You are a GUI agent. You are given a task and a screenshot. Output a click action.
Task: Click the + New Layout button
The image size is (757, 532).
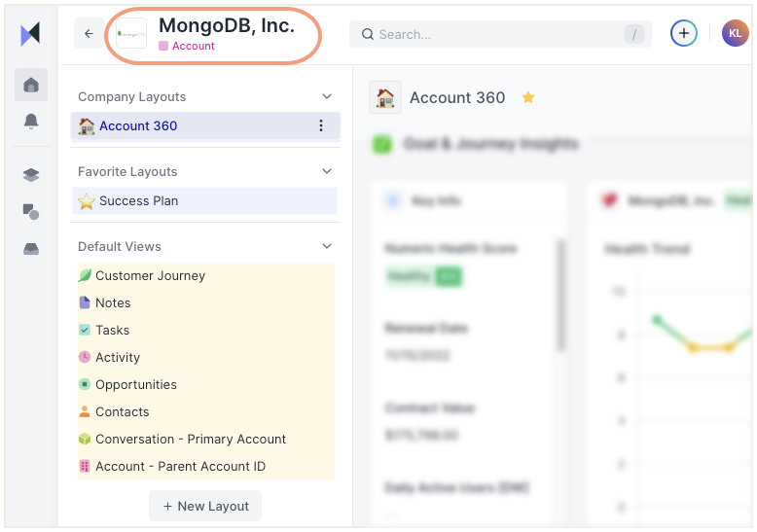click(205, 506)
